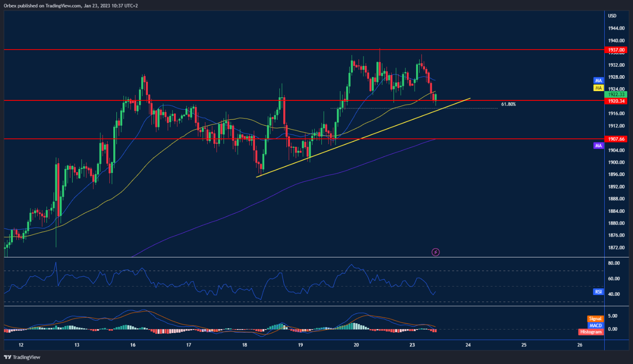Click the TradingView logo in bottom corner
Viewport: 633px width, 364px height.
tap(22, 357)
